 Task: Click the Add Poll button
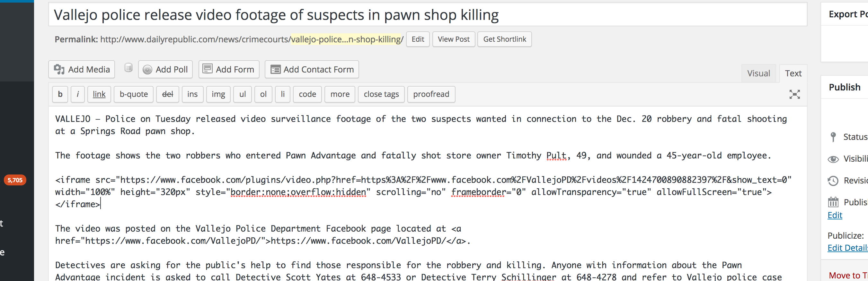[165, 69]
